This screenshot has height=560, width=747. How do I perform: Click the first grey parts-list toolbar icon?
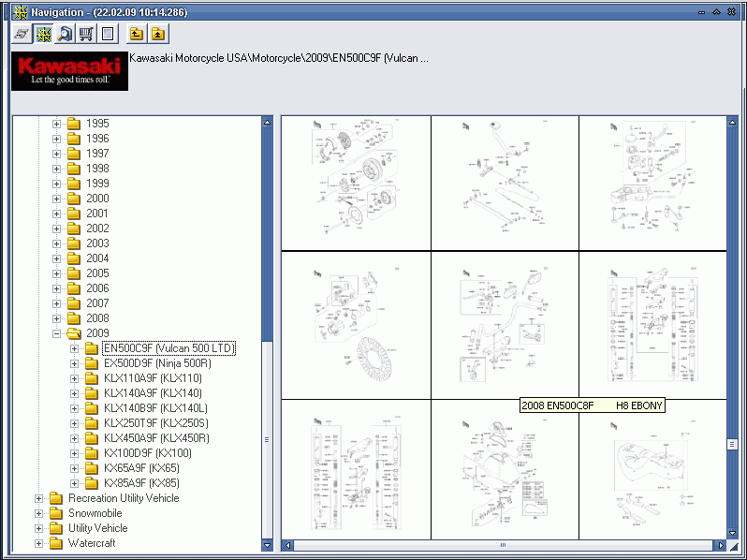point(22,34)
